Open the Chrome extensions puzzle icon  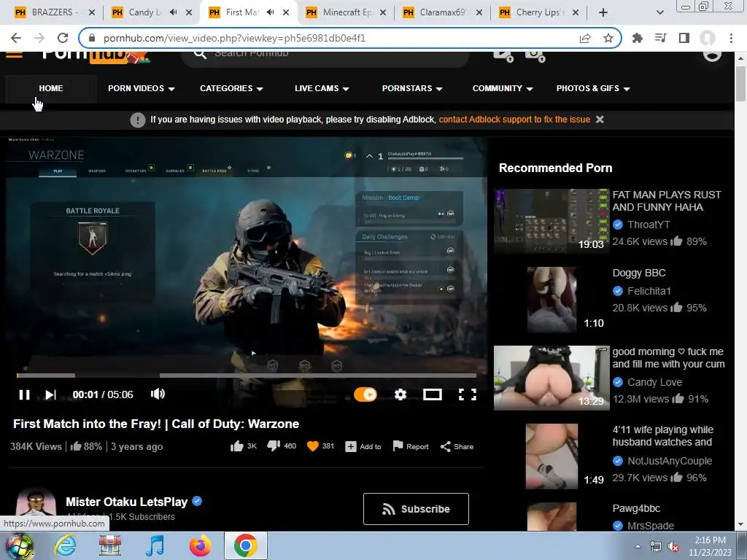point(637,38)
